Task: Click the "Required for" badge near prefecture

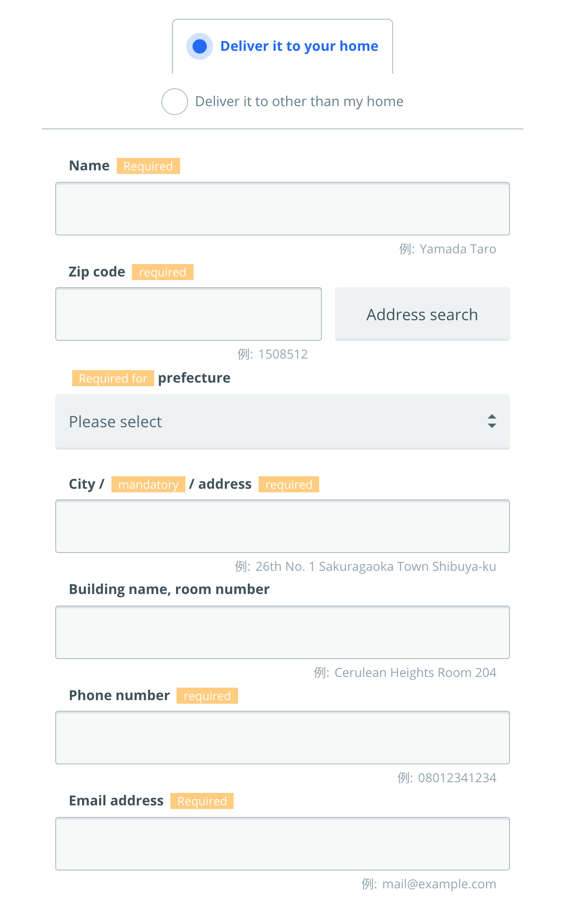Action: (x=113, y=378)
